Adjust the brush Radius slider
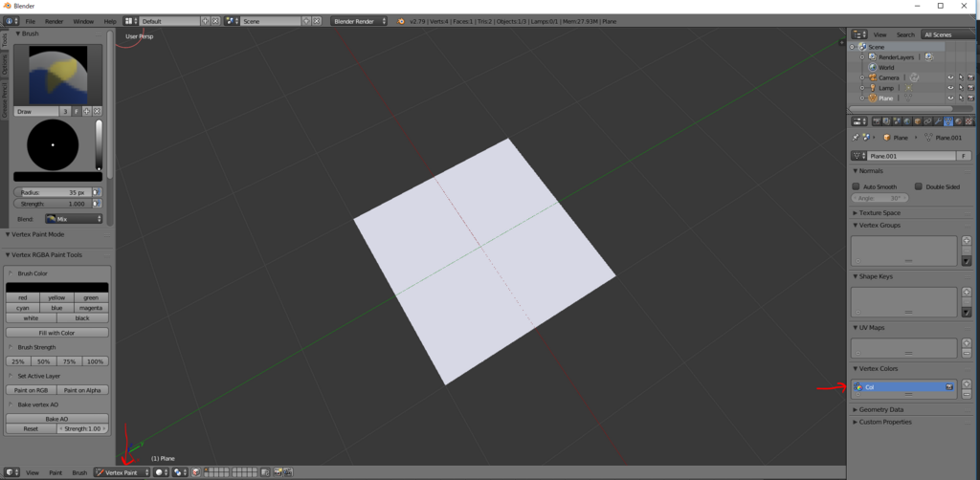The height and width of the screenshot is (480, 980). click(x=53, y=193)
